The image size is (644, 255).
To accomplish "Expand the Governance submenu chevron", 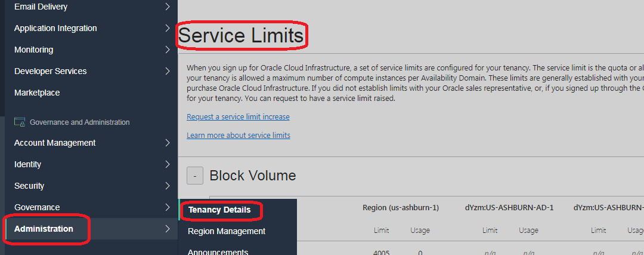I will [x=168, y=207].
